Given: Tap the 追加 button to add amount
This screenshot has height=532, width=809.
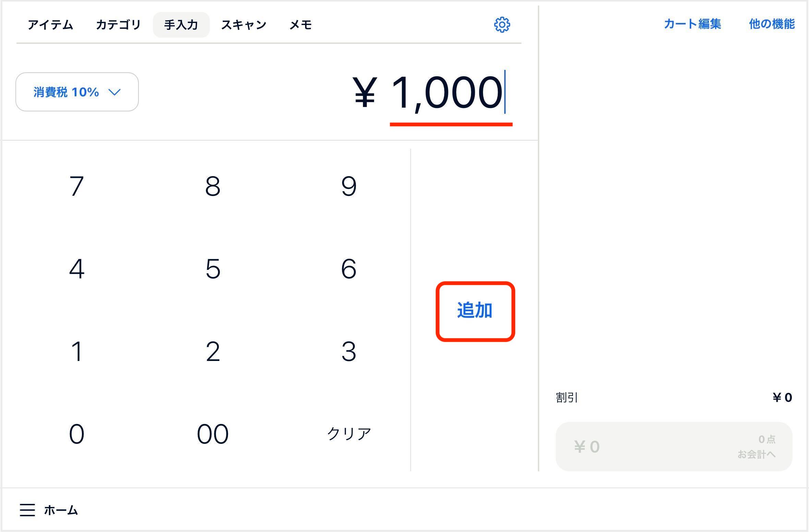Looking at the screenshot, I should click(475, 311).
